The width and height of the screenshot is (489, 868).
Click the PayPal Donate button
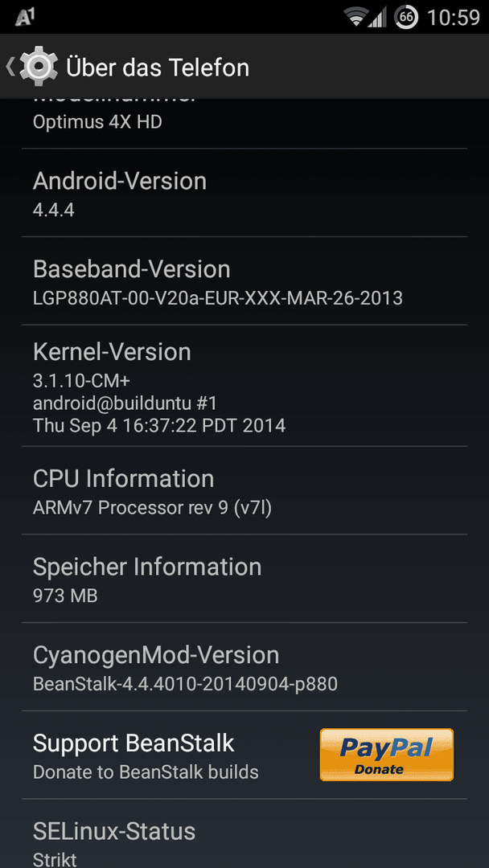pos(387,755)
